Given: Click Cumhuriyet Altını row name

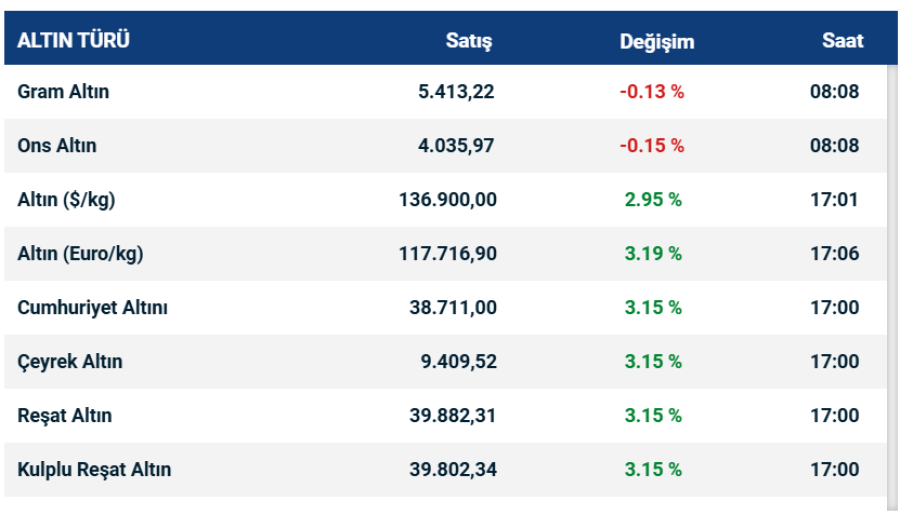Looking at the screenshot, I should (x=92, y=308).
